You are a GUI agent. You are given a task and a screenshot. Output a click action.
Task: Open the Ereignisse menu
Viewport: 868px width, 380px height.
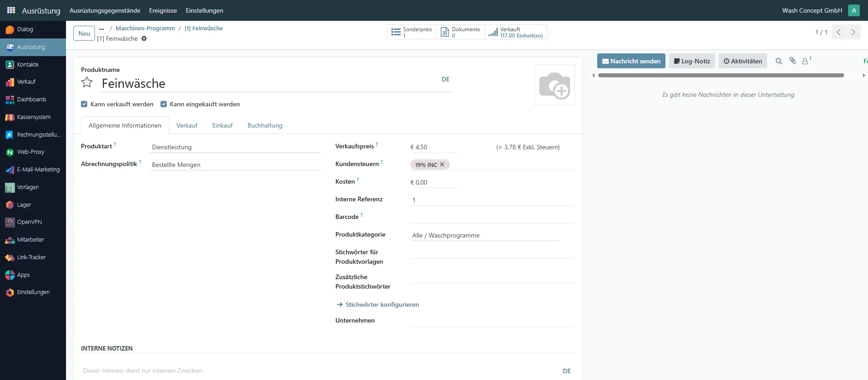[x=163, y=10]
